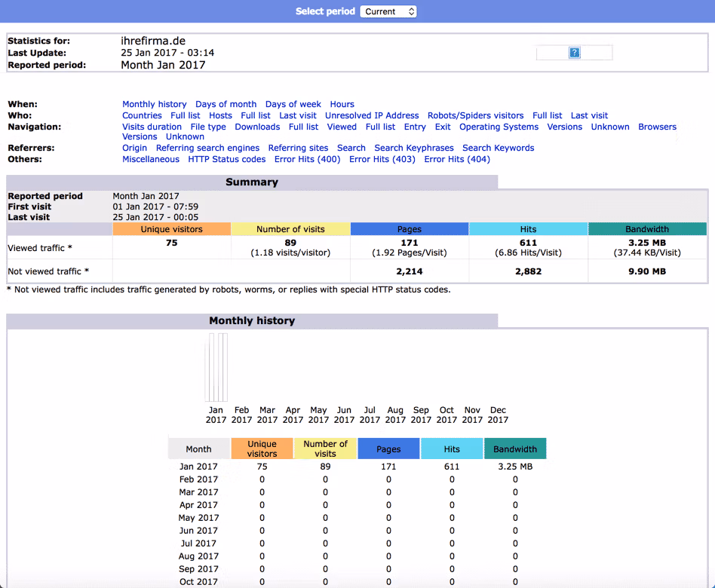View the Error Hits (404) report

[x=456, y=159]
